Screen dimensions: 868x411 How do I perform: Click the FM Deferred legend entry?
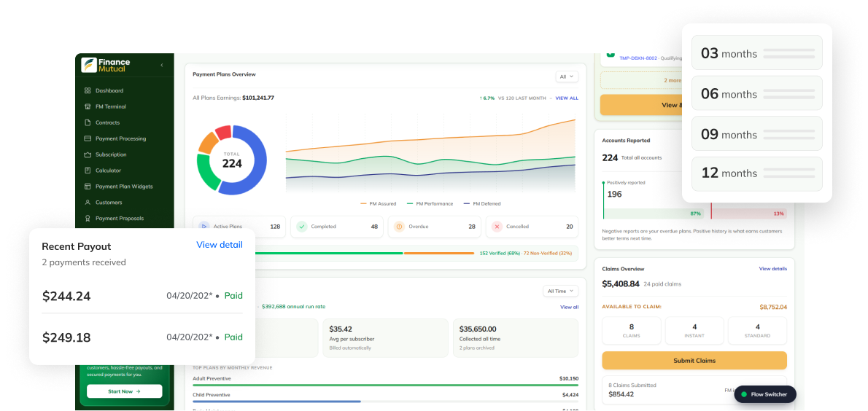tap(482, 203)
